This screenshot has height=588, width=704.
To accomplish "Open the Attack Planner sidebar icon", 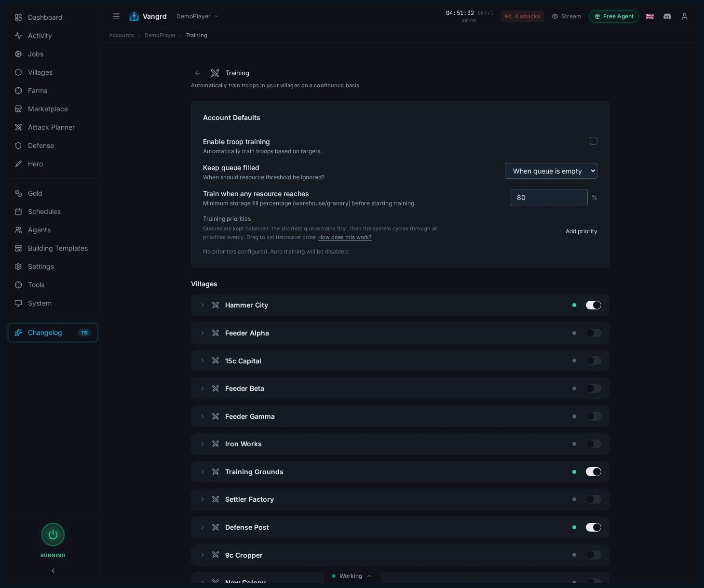I will click(18, 127).
